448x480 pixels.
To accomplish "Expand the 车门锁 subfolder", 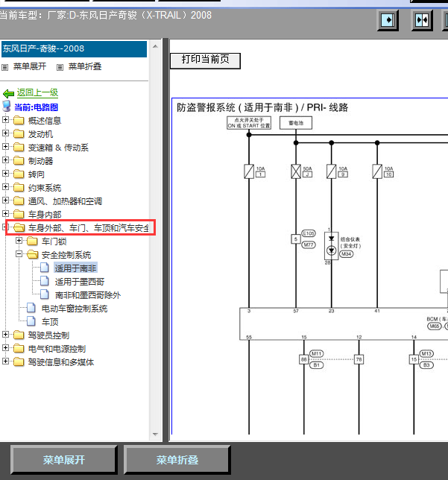I will tap(19, 241).
